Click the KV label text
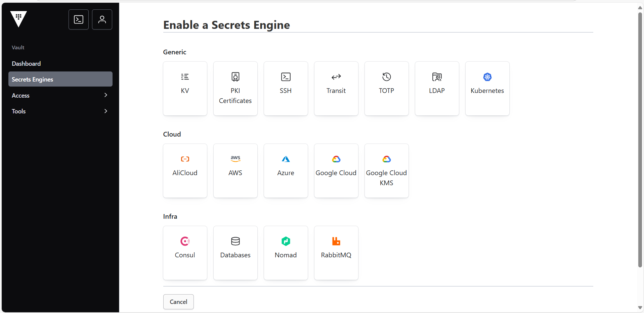The image size is (644, 313). (x=185, y=91)
